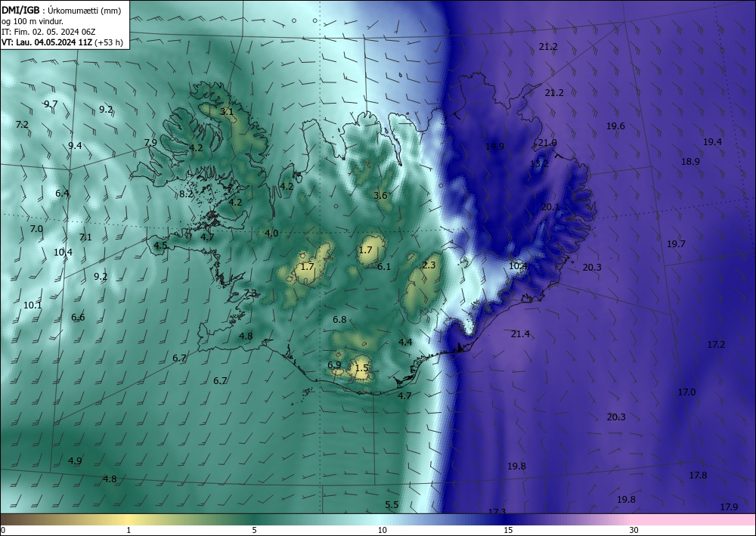Select the 20.1 value in east Iceland

[550, 207]
